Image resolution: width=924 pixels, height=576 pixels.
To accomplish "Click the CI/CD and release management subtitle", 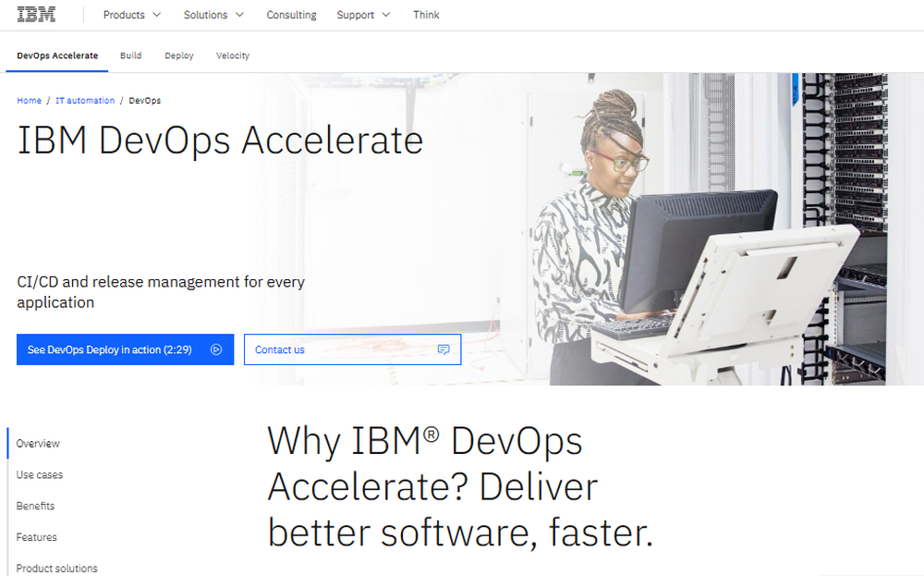I will click(x=161, y=292).
